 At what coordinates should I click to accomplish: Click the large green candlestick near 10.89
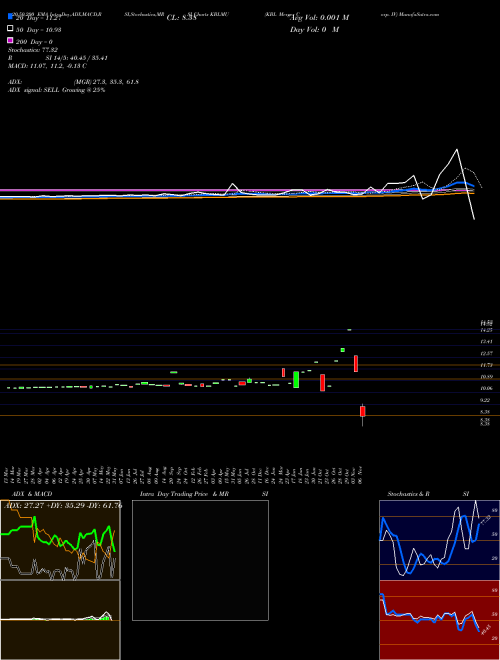pyautogui.click(x=296, y=379)
